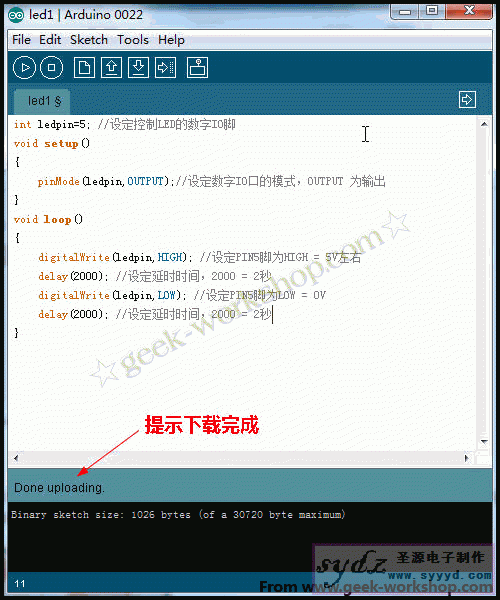
Task: Minimize the Arduino window
Action: (404, 11)
